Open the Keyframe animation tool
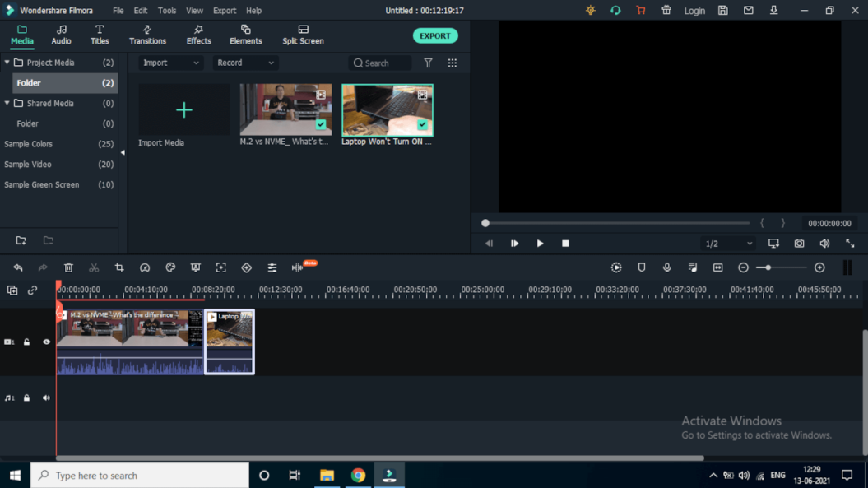Viewport: 868px width, 488px height. 246,267
